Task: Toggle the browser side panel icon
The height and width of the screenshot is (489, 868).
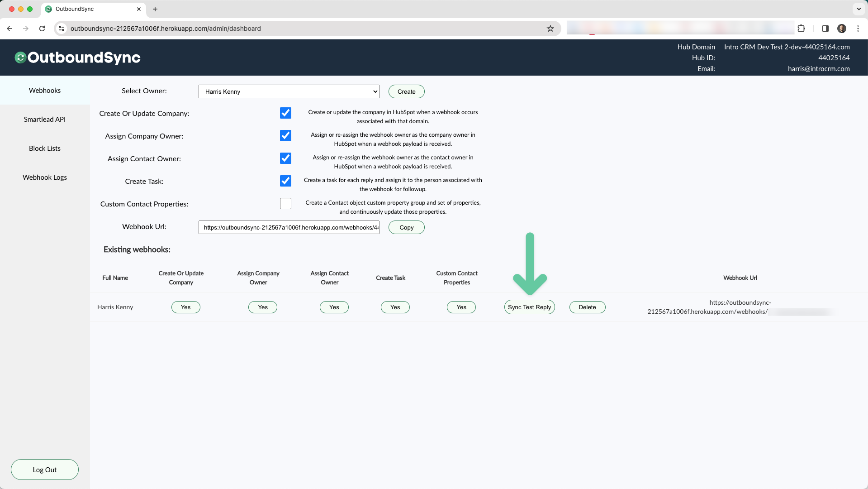Action: tap(825, 29)
